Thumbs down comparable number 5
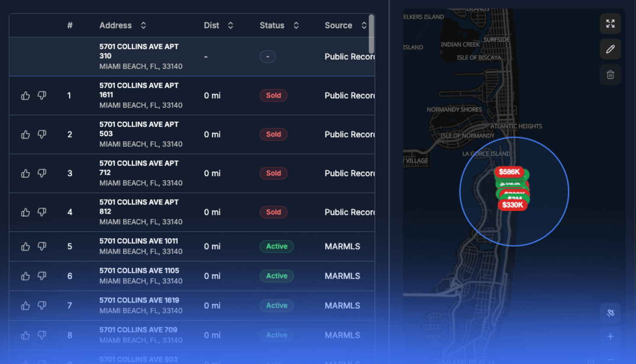The width and height of the screenshot is (636, 364). (42, 246)
